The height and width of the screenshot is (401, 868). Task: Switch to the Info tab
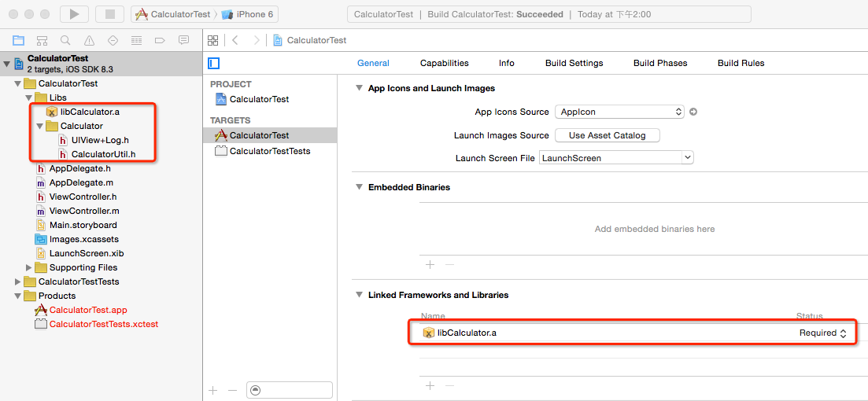(507, 63)
